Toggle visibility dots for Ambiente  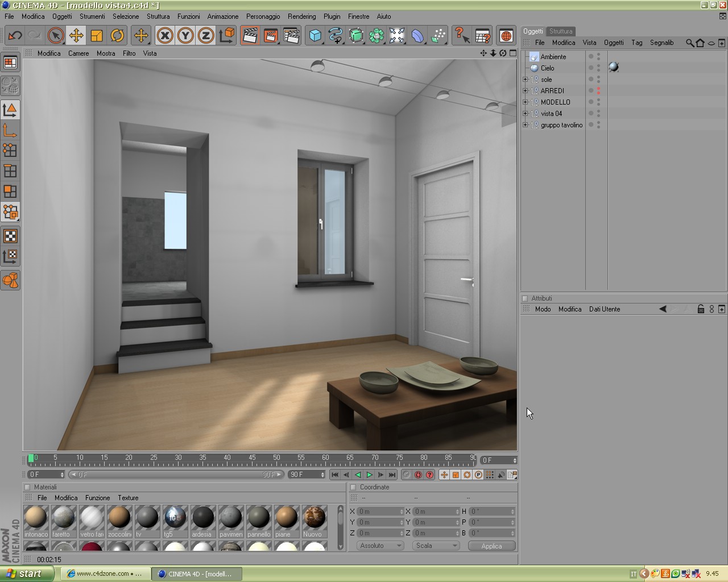(598, 57)
